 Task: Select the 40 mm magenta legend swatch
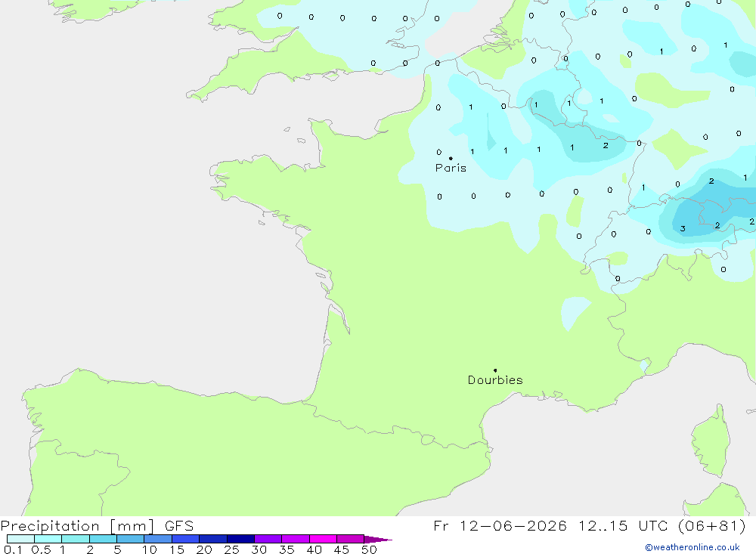click(323, 539)
